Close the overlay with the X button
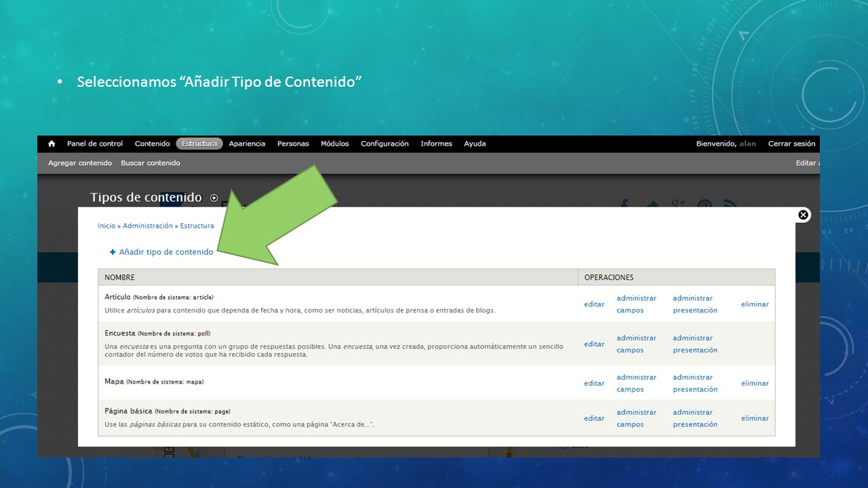 pos(804,215)
